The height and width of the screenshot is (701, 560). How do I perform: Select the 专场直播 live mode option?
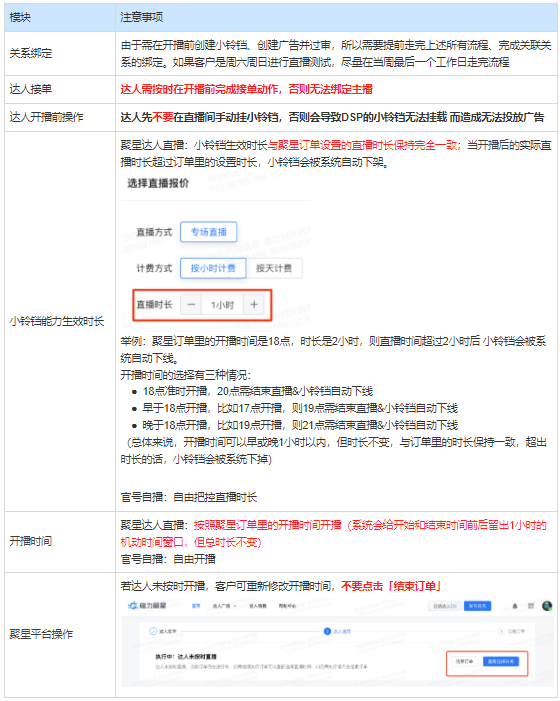click(x=209, y=232)
